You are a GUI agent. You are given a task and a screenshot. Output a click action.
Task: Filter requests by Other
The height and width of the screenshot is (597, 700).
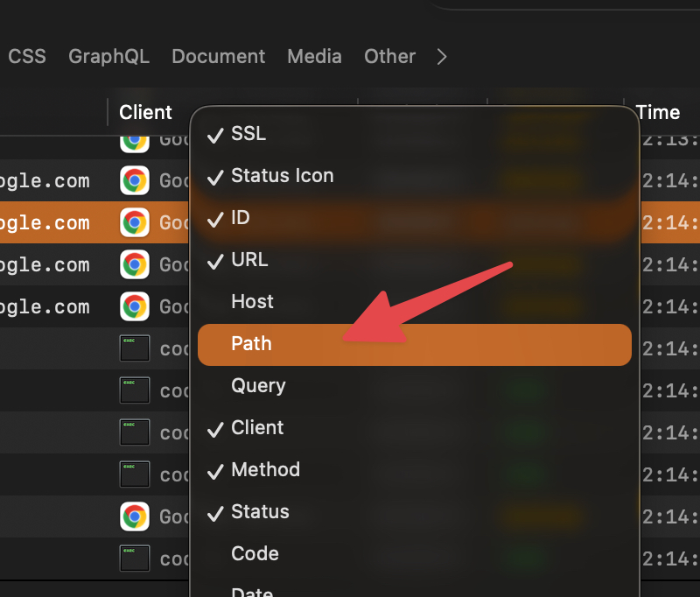pos(389,57)
